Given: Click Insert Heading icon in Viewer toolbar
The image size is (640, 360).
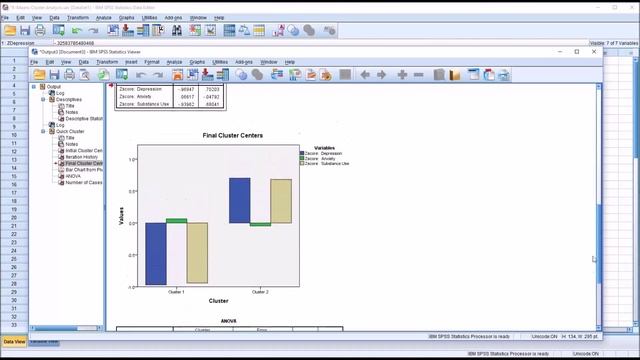Looking at the screenshot, I should coord(473,75).
